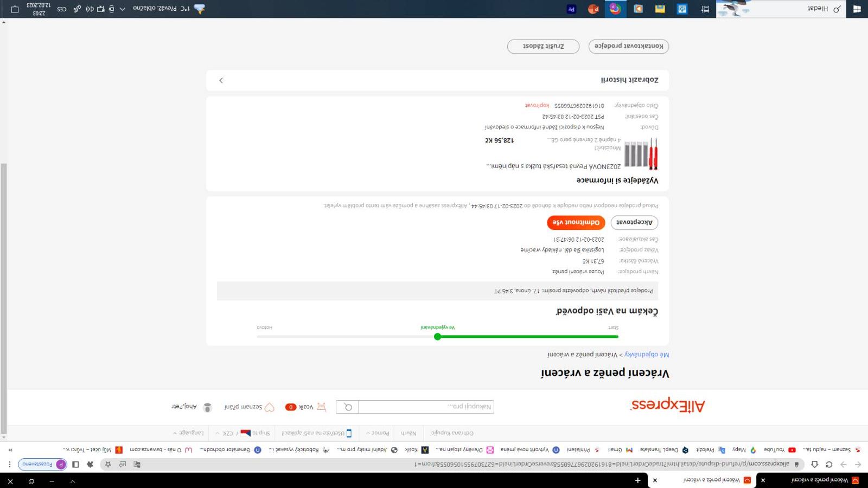The image size is (868, 488).
Task: Open the Mapy bookmark
Action: tap(744, 450)
